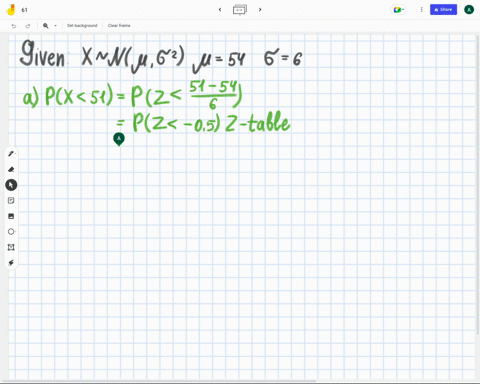Image resolution: width=480 pixels, height=384 pixels.
Task: Click the zoom magnifier icon
Action: [x=46, y=26]
